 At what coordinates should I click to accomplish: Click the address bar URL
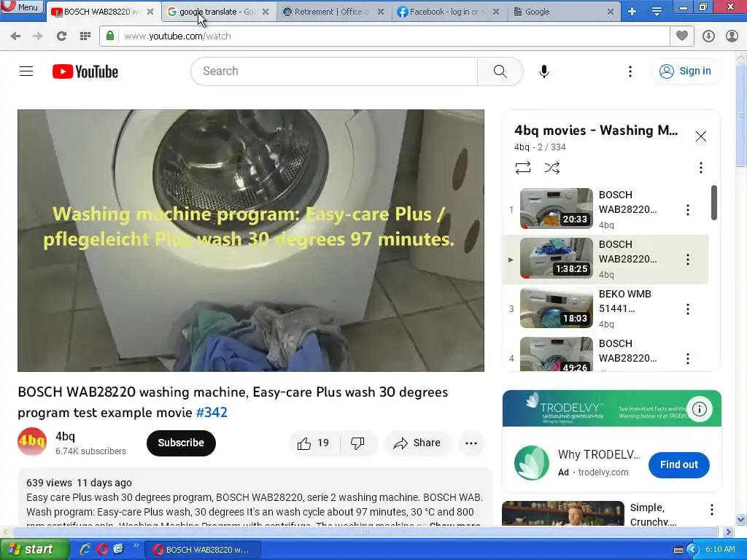[177, 36]
